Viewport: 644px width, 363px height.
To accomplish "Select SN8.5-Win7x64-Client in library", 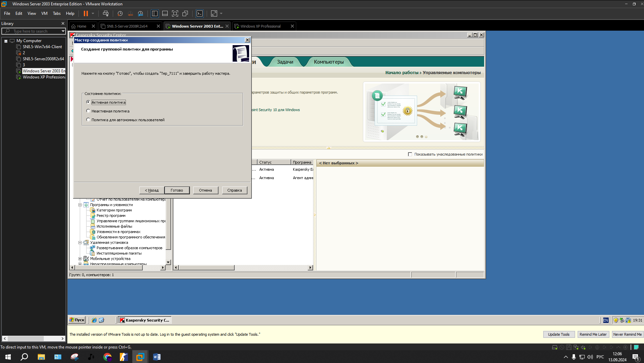I will (x=42, y=47).
